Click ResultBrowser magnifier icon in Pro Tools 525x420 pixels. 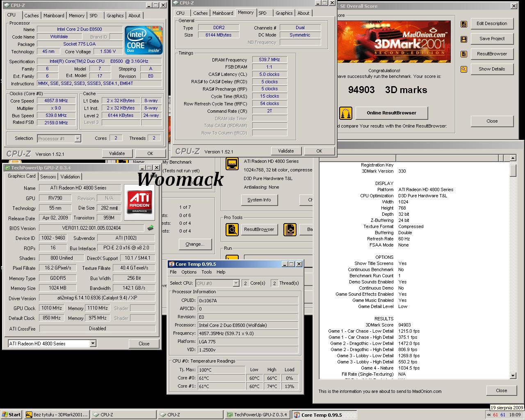[232, 229]
